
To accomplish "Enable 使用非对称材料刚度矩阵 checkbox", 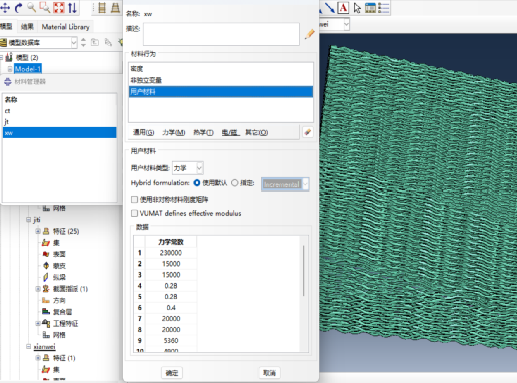I will coord(134,199).
